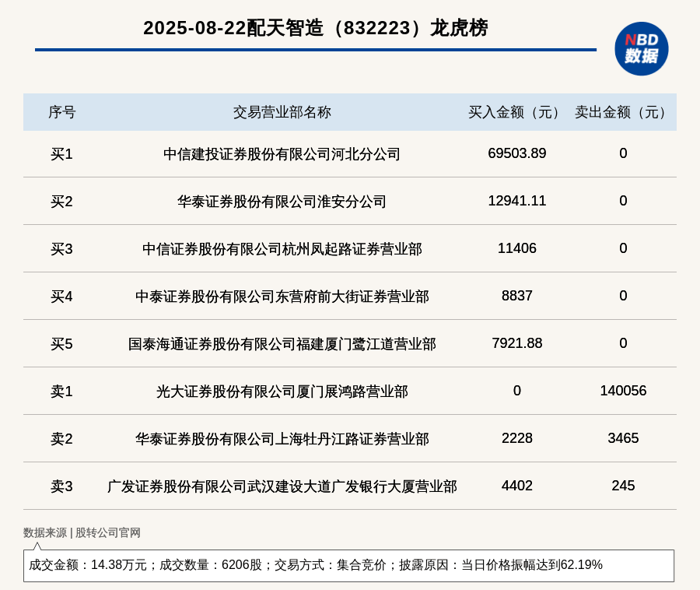Click sell amount 140056

tap(623, 391)
